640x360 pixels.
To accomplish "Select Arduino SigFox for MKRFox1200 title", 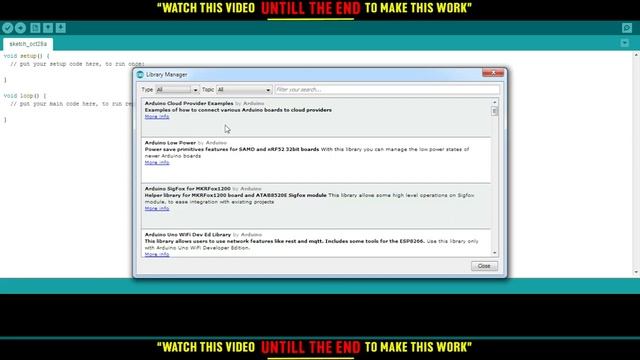I will click(x=188, y=189).
